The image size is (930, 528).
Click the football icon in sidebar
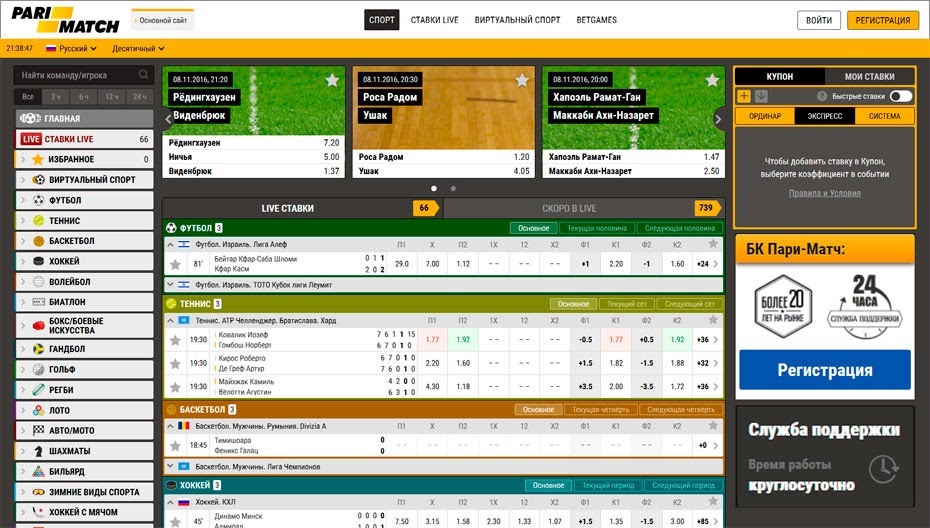[39, 200]
